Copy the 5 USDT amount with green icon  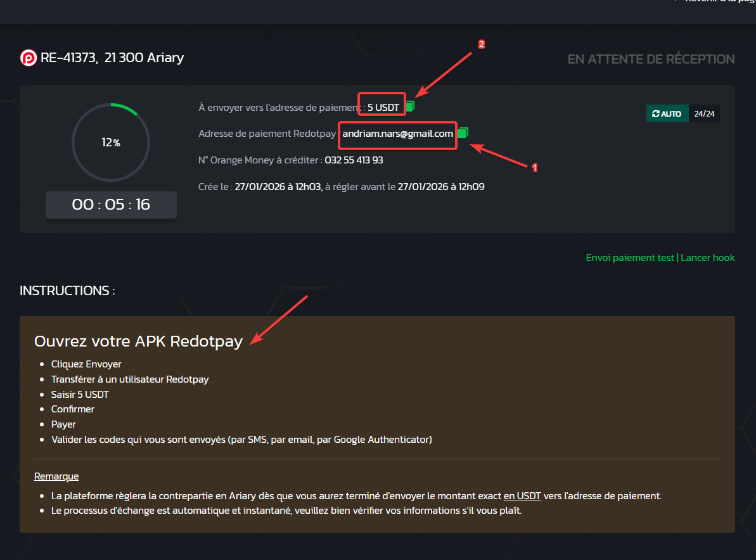pyautogui.click(x=410, y=106)
